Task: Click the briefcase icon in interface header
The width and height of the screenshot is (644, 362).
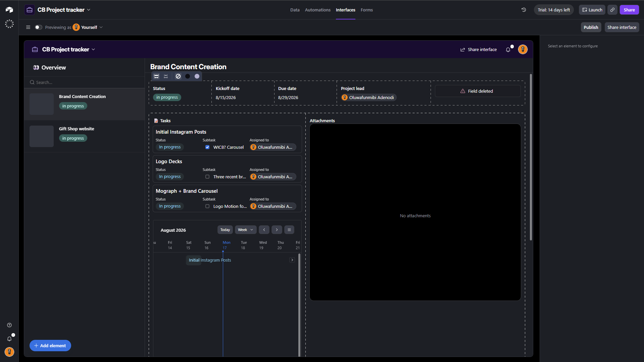Action: coord(35,49)
